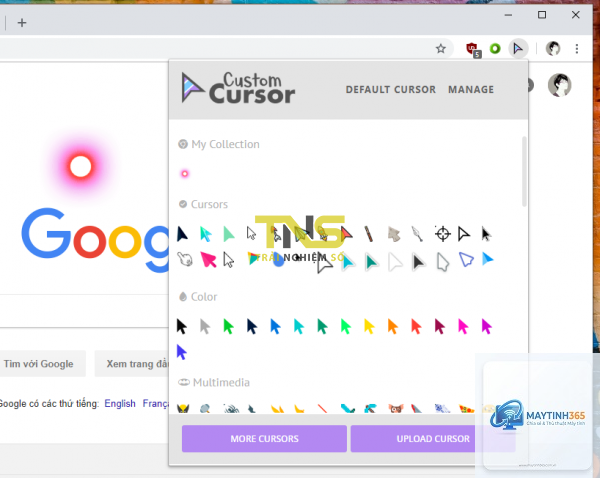The image size is (600, 478).
Task: Choose the small black arrow with shadow
Action: pyautogui.click(x=486, y=234)
